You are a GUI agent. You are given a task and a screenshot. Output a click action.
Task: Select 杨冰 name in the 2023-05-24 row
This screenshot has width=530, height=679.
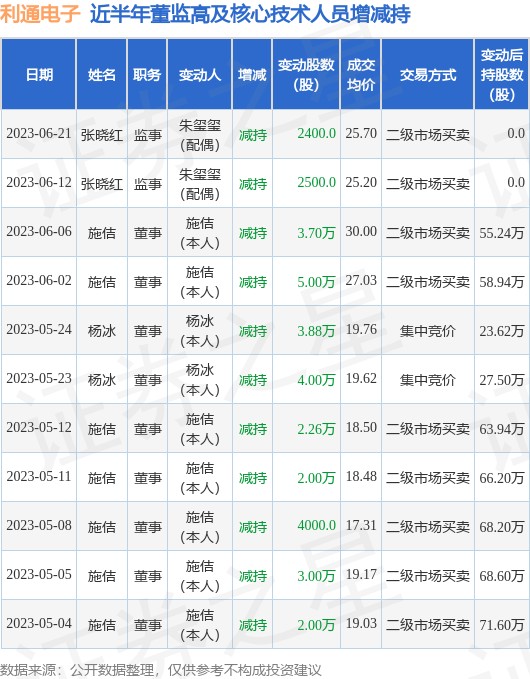tap(102, 331)
